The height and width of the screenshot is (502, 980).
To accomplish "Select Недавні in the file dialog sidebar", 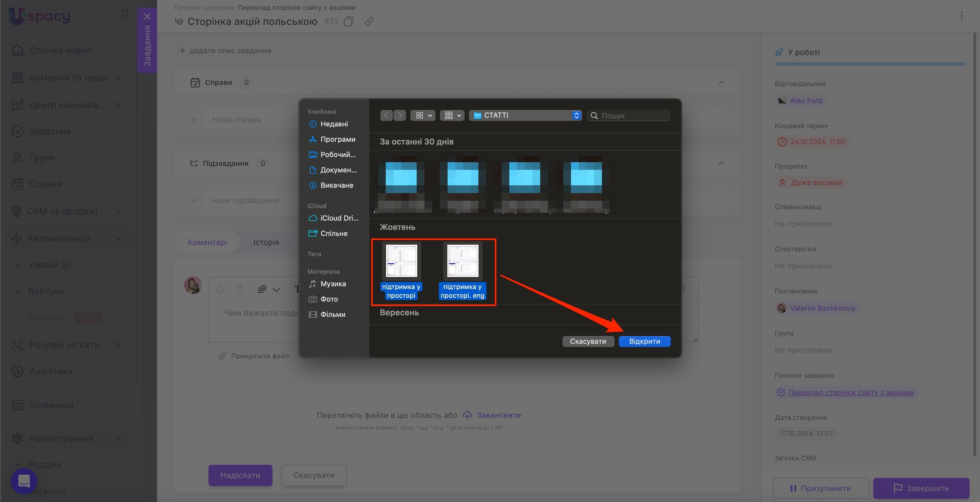I will 334,124.
